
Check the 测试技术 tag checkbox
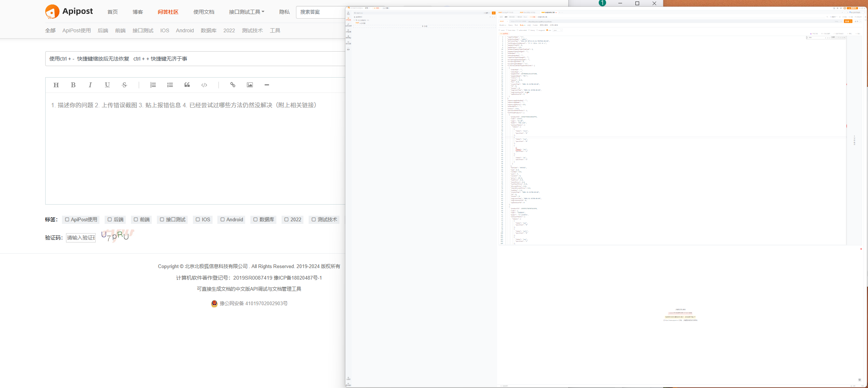[313, 219]
